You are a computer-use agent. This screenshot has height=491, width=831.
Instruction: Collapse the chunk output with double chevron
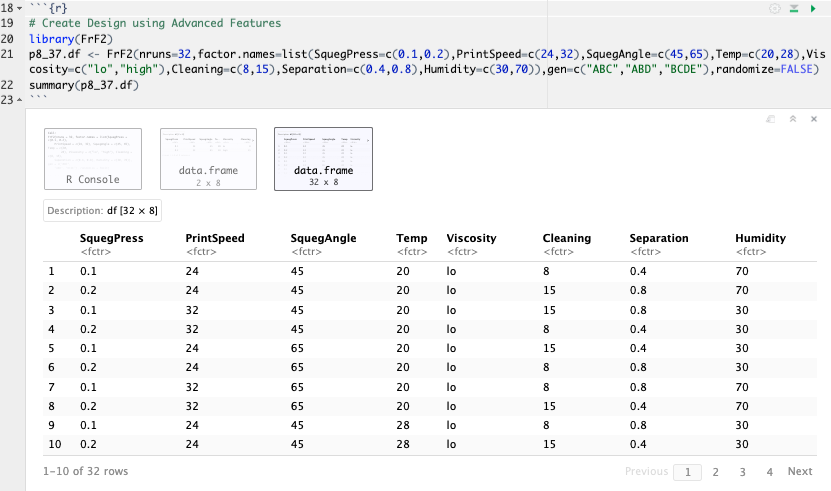[791, 118]
